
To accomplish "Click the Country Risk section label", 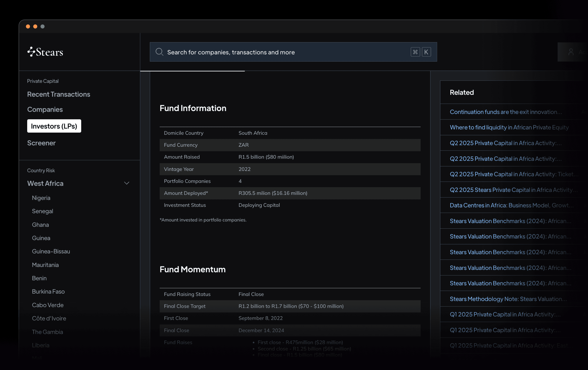I will click(x=41, y=170).
